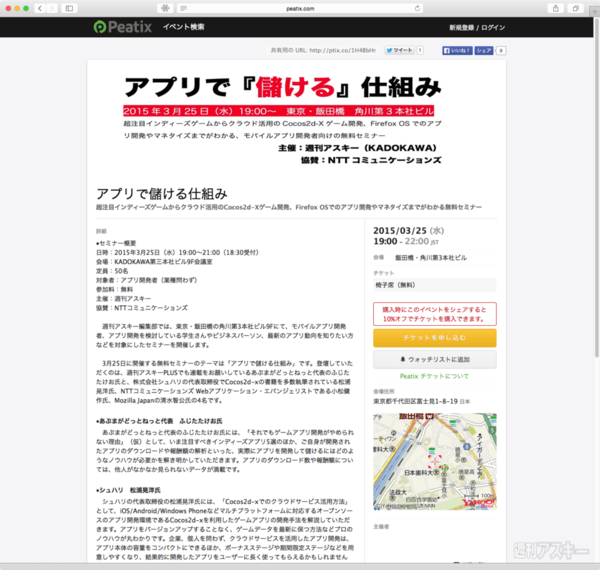Select the 椅子席（無料）ticket row
Screen dimensions: 600x570
pos(435,285)
